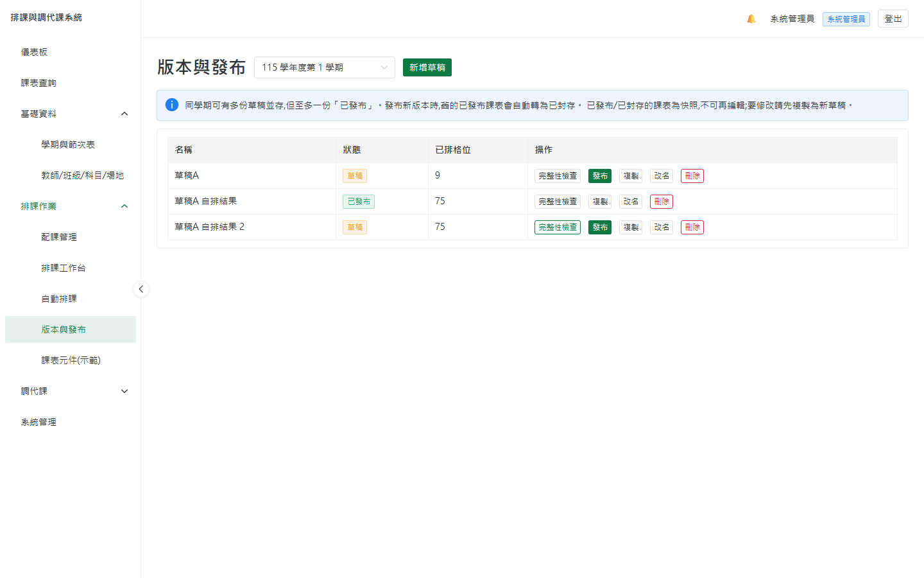924x578 pixels.
Task: Click 複製 for 草稿A row
Action: [x=631, y=176]
